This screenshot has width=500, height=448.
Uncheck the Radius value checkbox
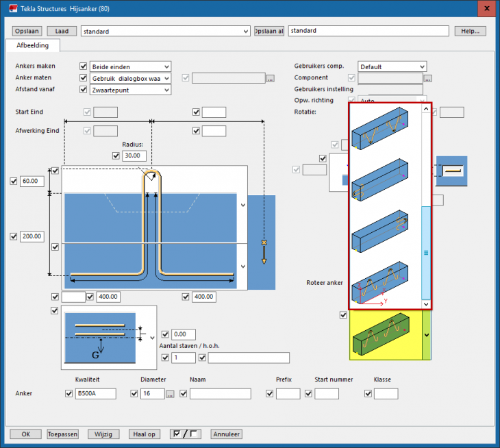[115, 155]
